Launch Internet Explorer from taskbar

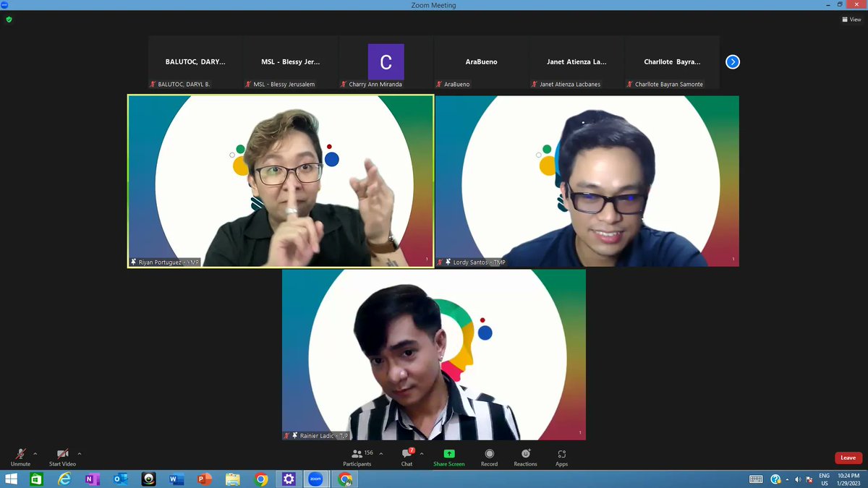(64, 479)
